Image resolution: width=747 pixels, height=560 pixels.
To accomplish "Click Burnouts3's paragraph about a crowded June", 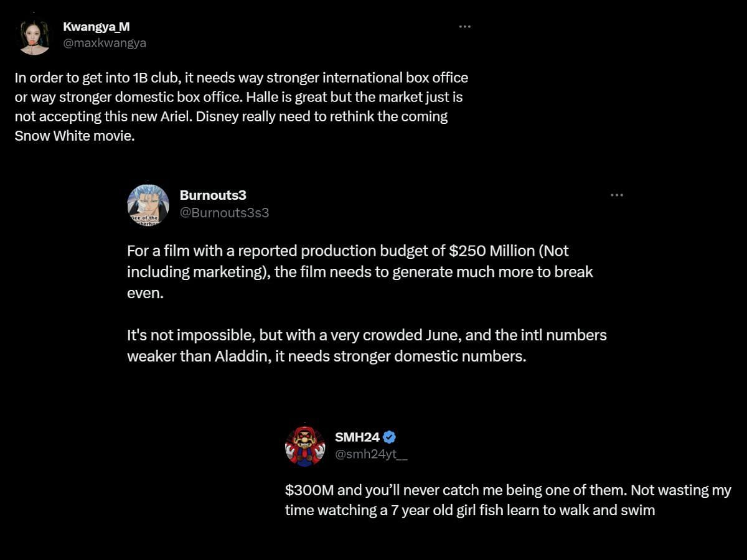I will [x=366, y=345].
